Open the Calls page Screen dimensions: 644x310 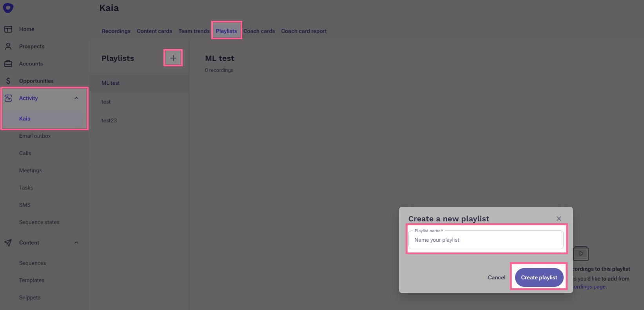click(x=25, y=153)
